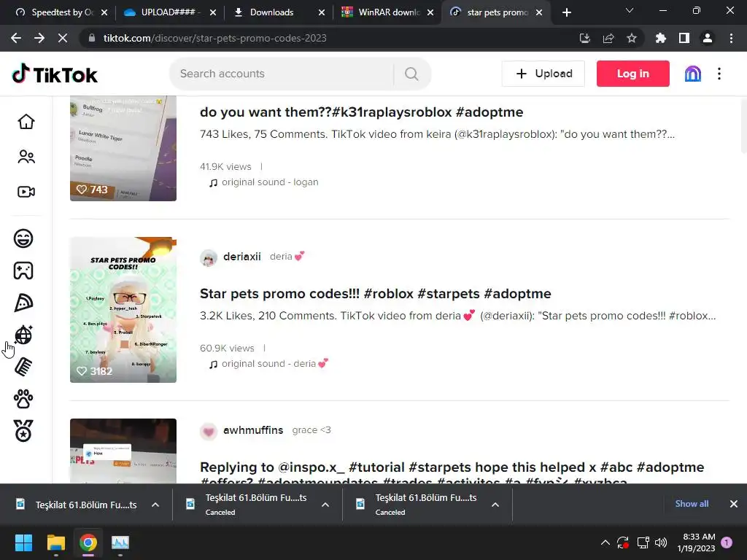This screenshot has height=560, width=747.
Task: Show all downloads
Action: click(x=692, y=504)
